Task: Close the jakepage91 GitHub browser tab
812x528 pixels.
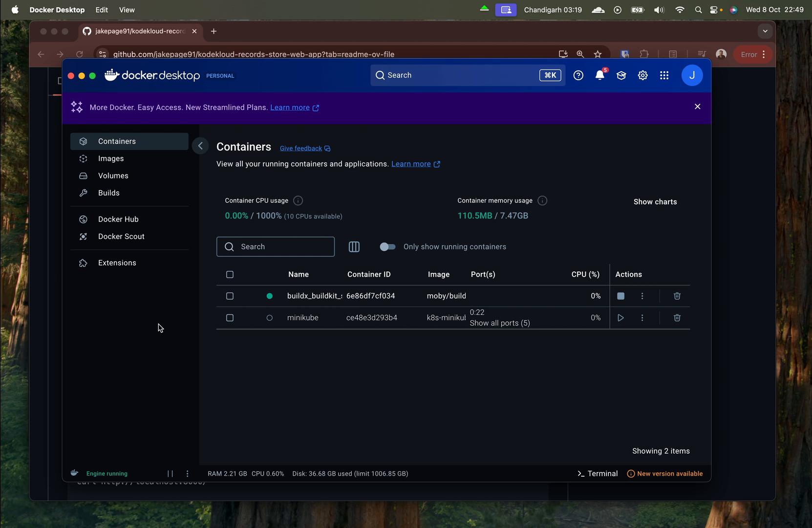Action: click(194, 31)
